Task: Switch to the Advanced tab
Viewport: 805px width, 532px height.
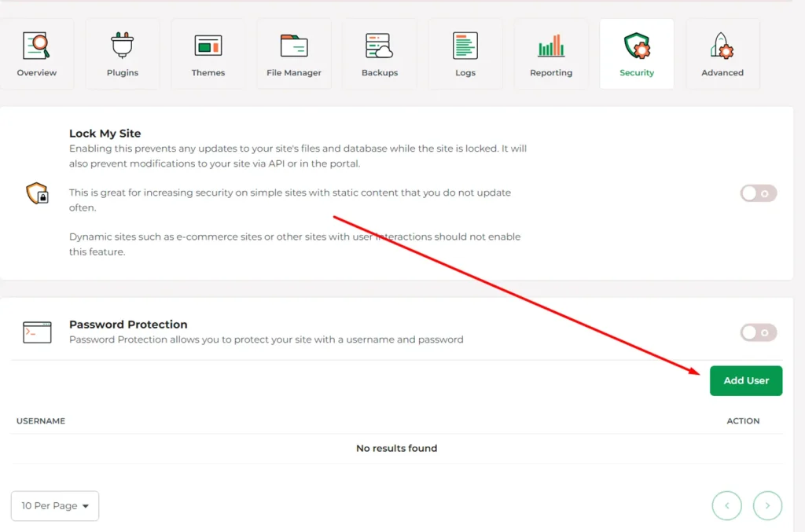Action: click(722, 54)
